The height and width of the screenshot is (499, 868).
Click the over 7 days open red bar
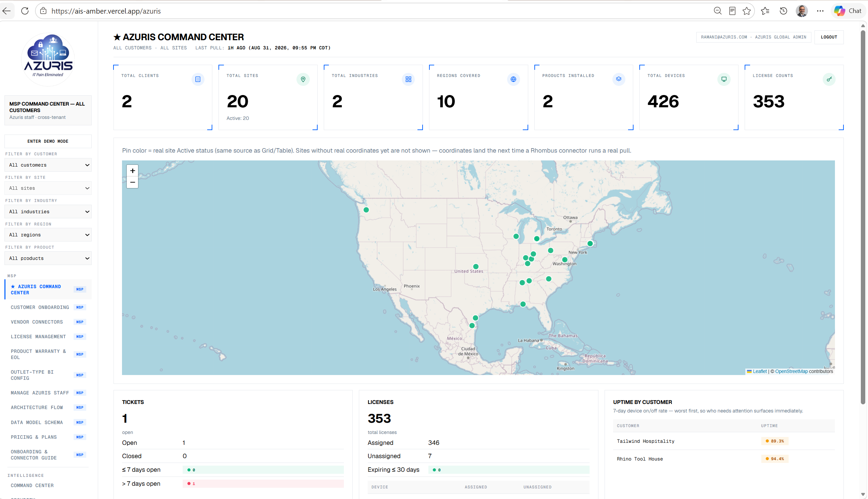(x=263, y=484)
